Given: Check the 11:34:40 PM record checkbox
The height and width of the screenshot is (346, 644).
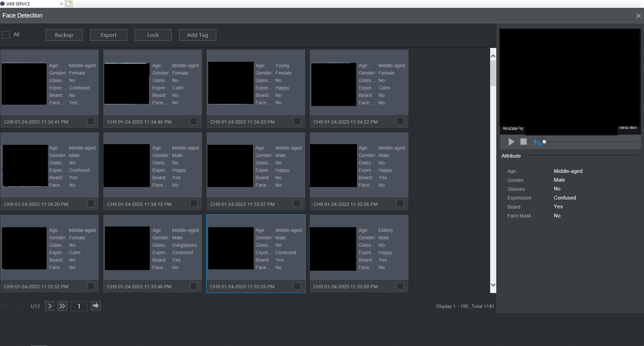Looking at the screenshot, I should 194,121.
